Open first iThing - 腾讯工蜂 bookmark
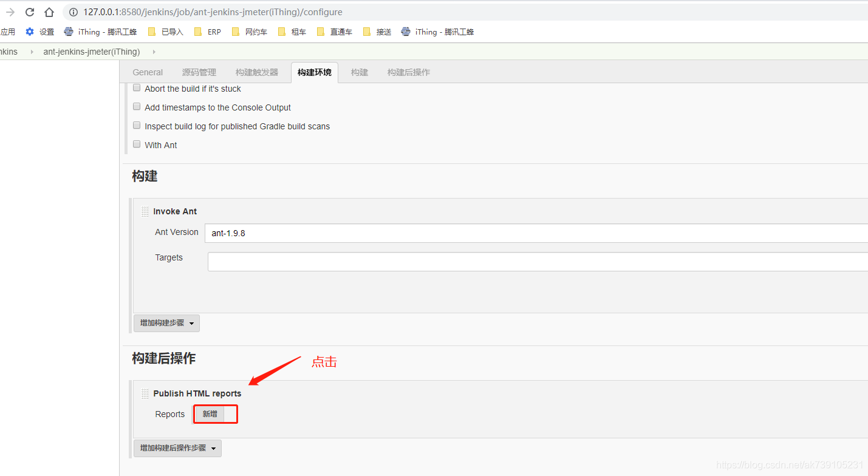The image size is (868, 476). 100,32
